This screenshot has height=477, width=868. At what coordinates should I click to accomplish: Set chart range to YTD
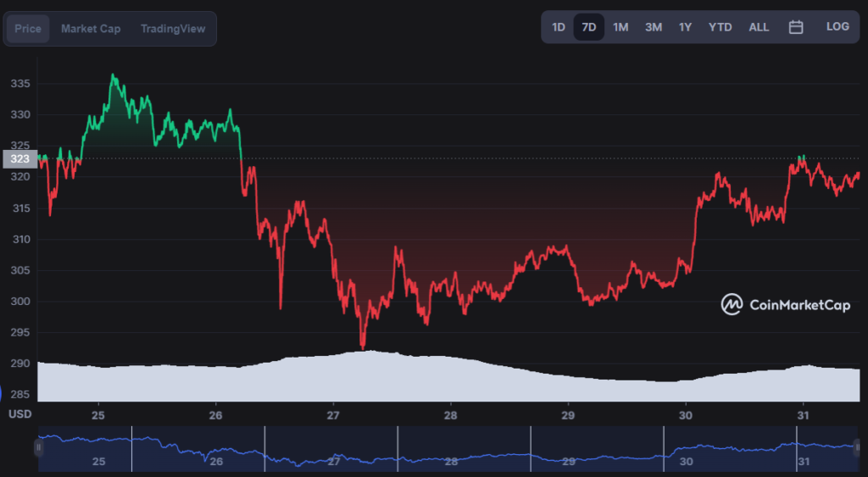point(720,27)
